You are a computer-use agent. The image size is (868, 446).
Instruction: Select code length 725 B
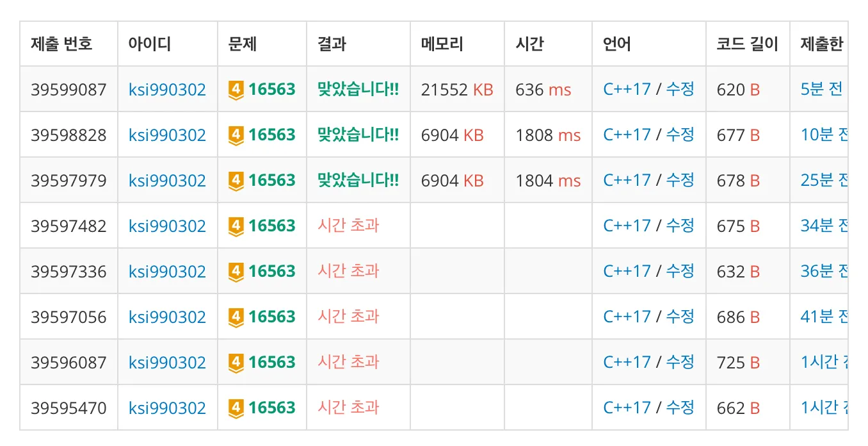738,363
